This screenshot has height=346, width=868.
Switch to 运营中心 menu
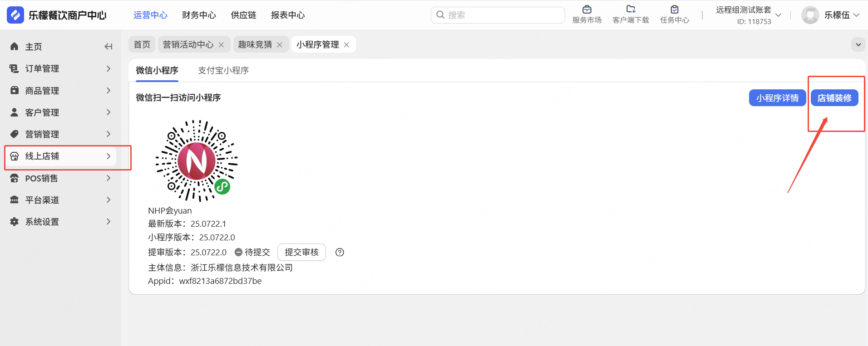150,15
